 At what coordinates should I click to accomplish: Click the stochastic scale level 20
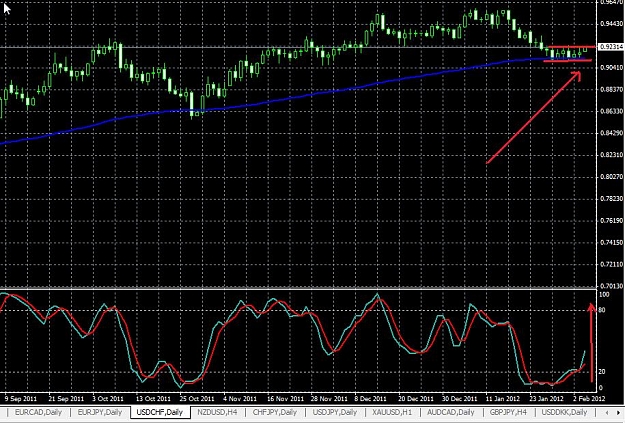(602, 372)
